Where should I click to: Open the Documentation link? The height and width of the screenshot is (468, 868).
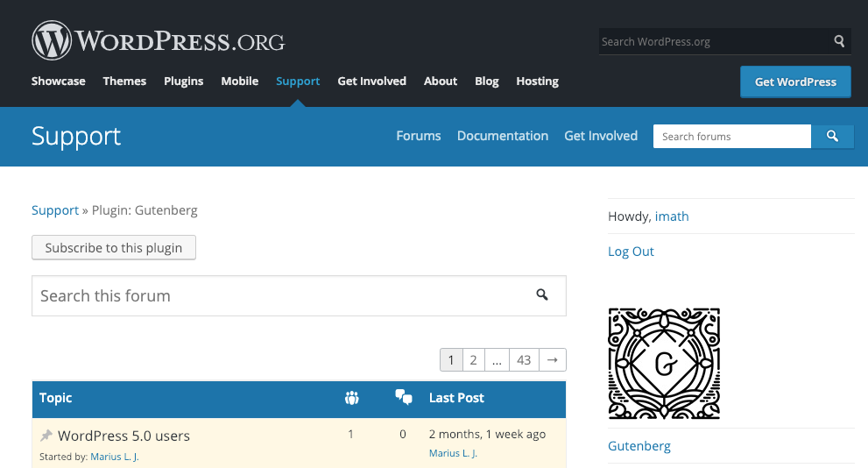coord(503,136)
